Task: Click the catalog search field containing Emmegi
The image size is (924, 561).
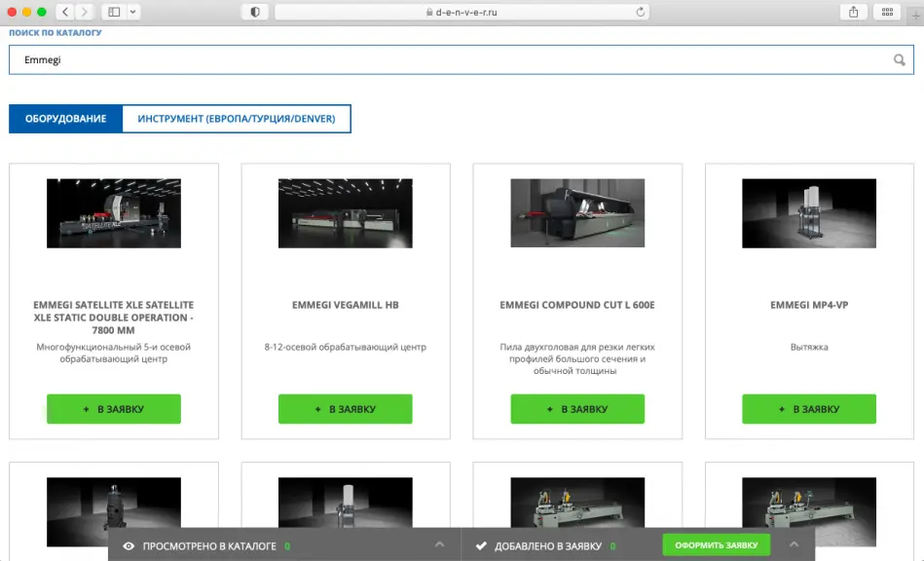Action: pos(448,60)
